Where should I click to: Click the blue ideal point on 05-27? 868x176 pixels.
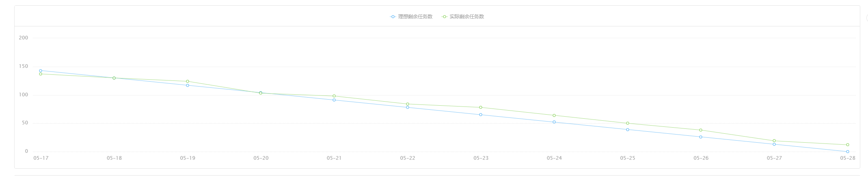[774, 144]
